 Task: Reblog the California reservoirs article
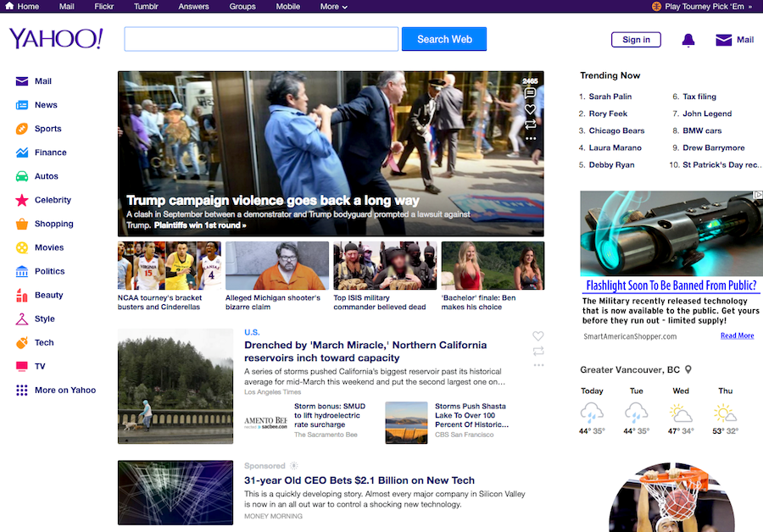pos(538,351)
